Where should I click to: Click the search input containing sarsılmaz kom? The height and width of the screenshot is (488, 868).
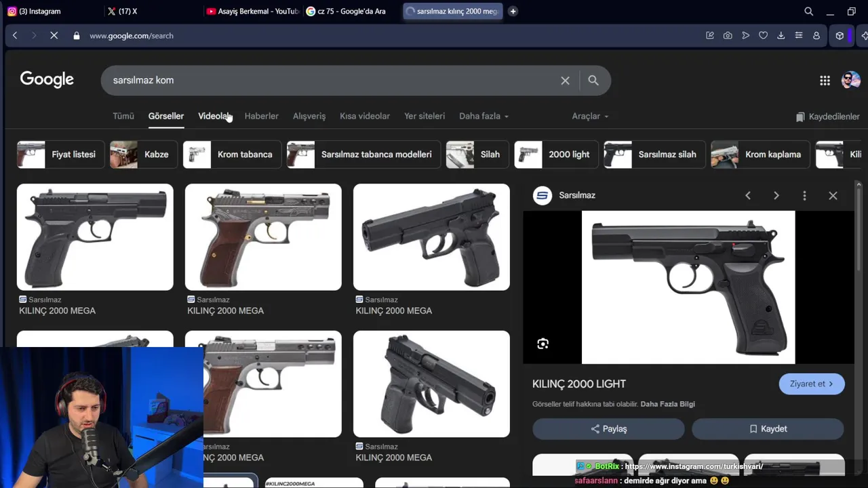332,81
